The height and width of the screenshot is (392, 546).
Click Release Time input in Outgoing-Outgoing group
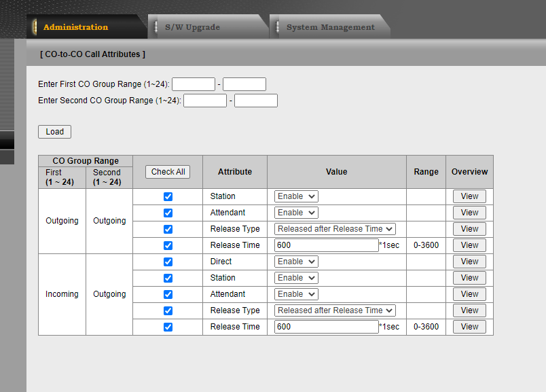pyautogui.click(x=327, y=245)
